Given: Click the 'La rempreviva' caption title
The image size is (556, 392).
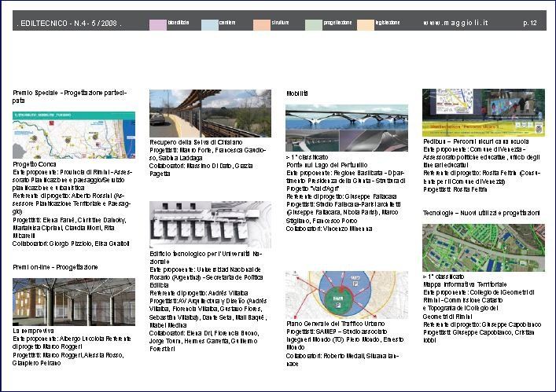Looking at the screenshot, I should (x=33, y=331).
